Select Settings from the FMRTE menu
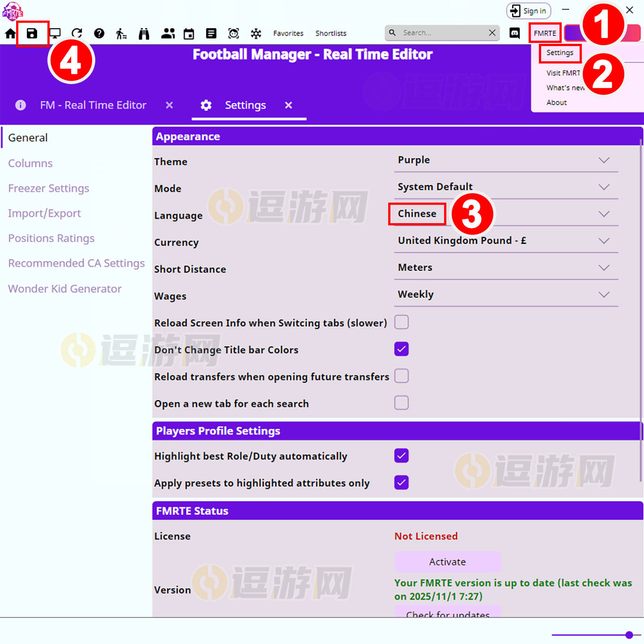Viewport: 644px width, 644px height. coord(560,53)
